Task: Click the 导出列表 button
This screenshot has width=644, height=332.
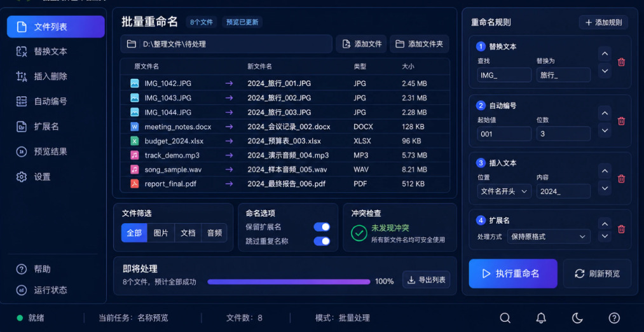Action: (426, 280)
